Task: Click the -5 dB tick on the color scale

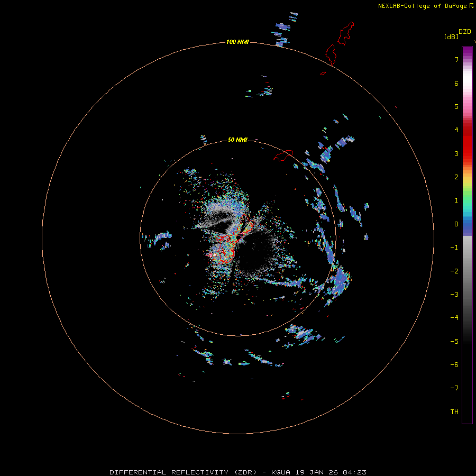Action: coord(454,342)
